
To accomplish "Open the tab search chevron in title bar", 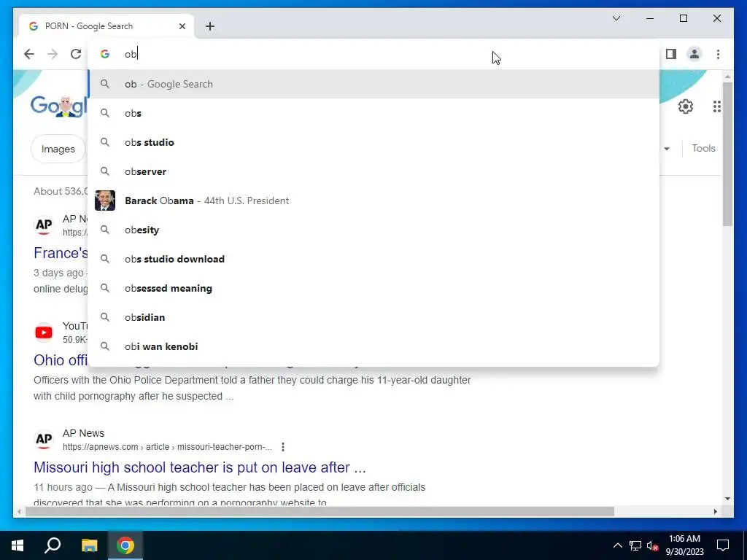I will point(616,18).
